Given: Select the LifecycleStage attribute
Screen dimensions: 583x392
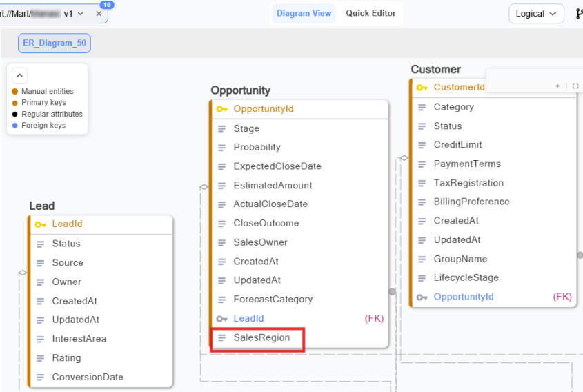Looking at the screenshot, I should click(x=466, y=278).
